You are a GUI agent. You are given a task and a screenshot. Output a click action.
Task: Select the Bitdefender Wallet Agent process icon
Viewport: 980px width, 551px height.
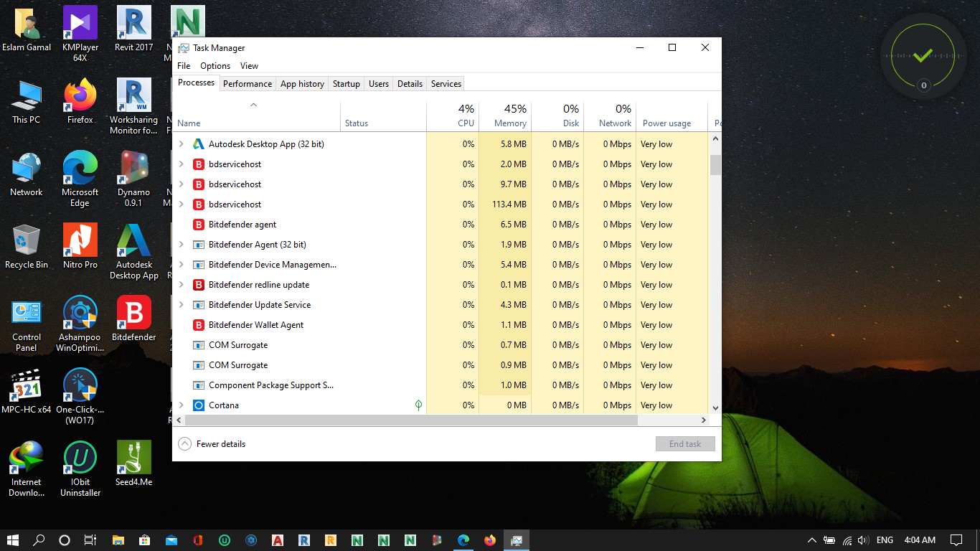click(199, 325)
